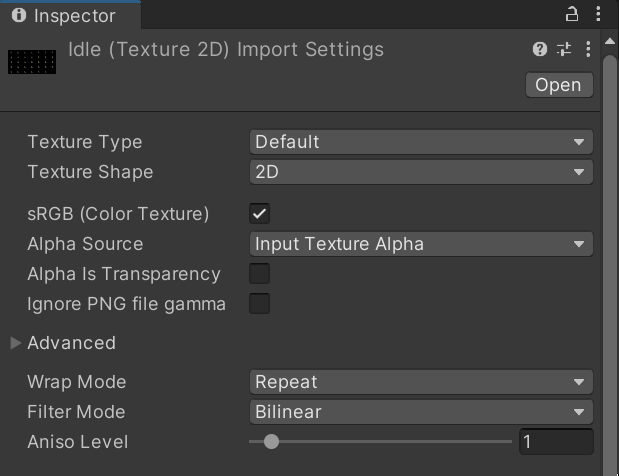
Task: Open the Inspector kebab menu
Action: click(x=600, y=15)
